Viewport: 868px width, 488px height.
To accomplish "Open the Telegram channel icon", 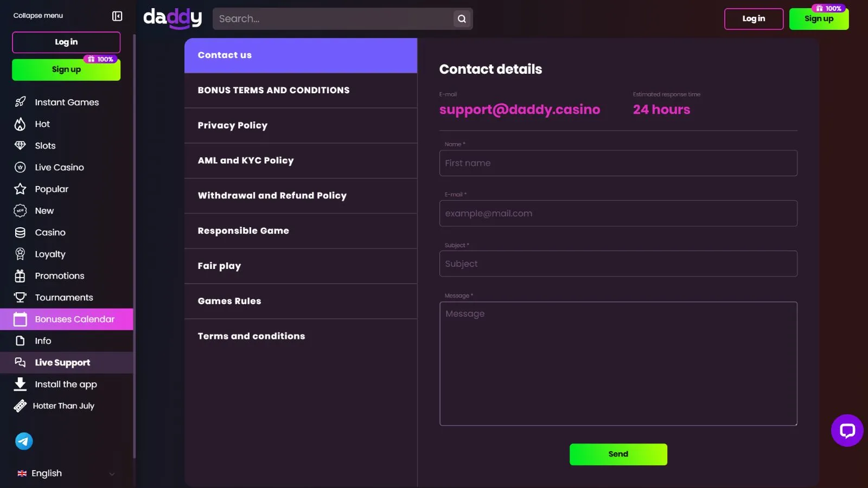I will pos(24,441).
